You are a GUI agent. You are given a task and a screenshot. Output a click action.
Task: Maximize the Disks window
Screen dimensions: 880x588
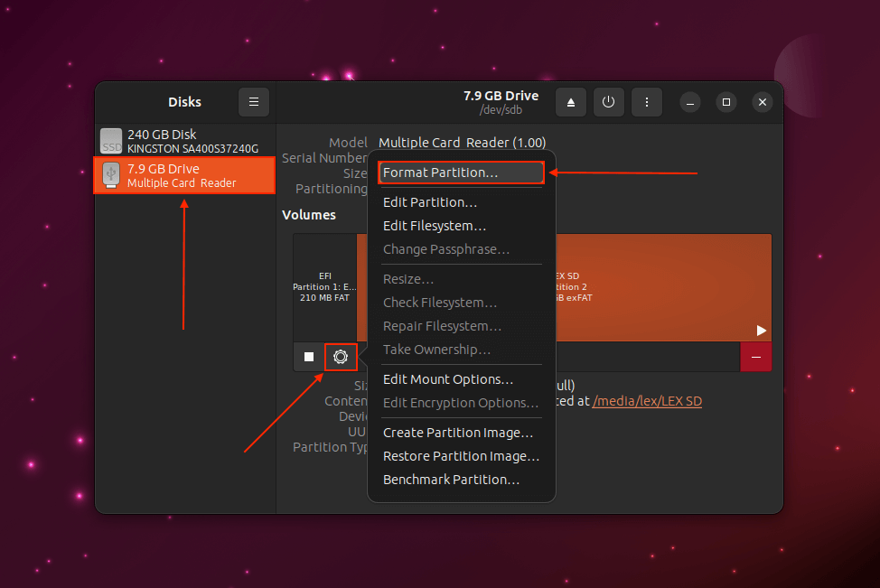(726, 102)
